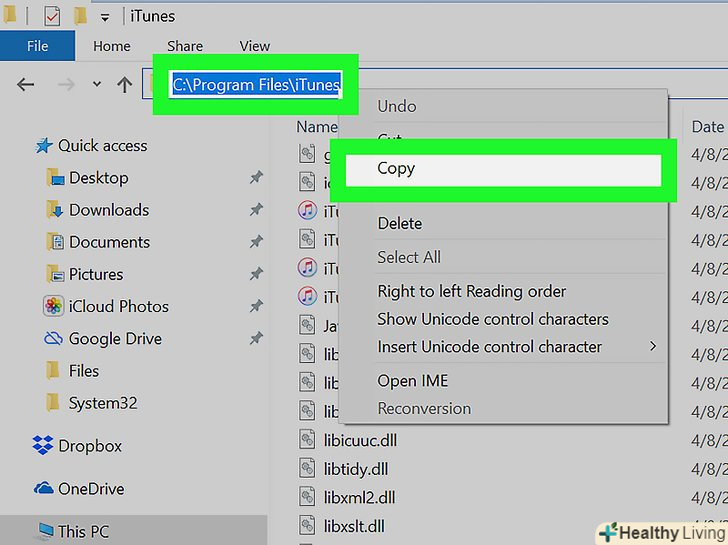Select the libxslt.dll file

click(x=354, y=526)
